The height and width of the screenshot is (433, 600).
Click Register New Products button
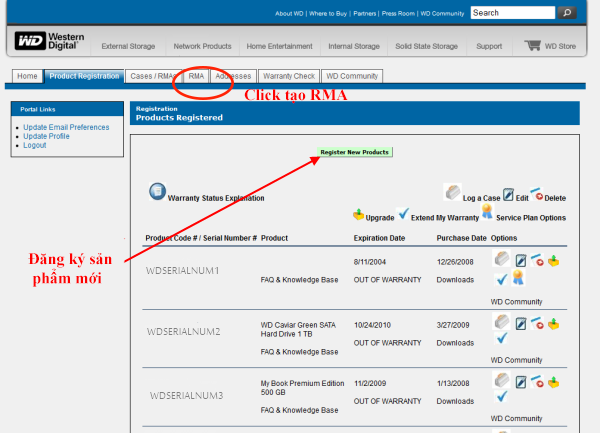[x=354, y=152]
